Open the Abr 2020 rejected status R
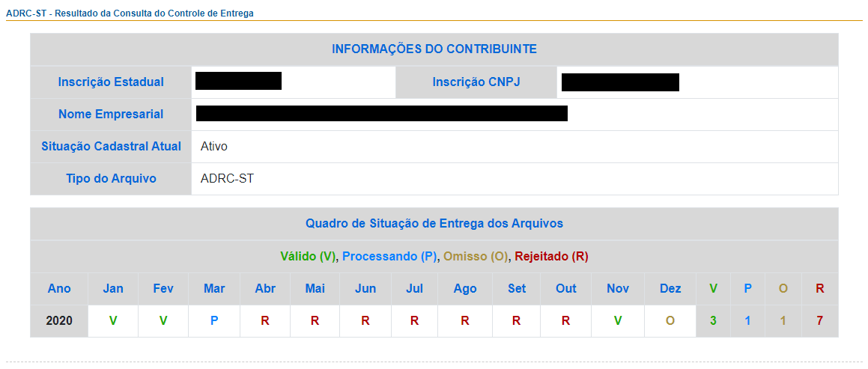 point(265,321)
